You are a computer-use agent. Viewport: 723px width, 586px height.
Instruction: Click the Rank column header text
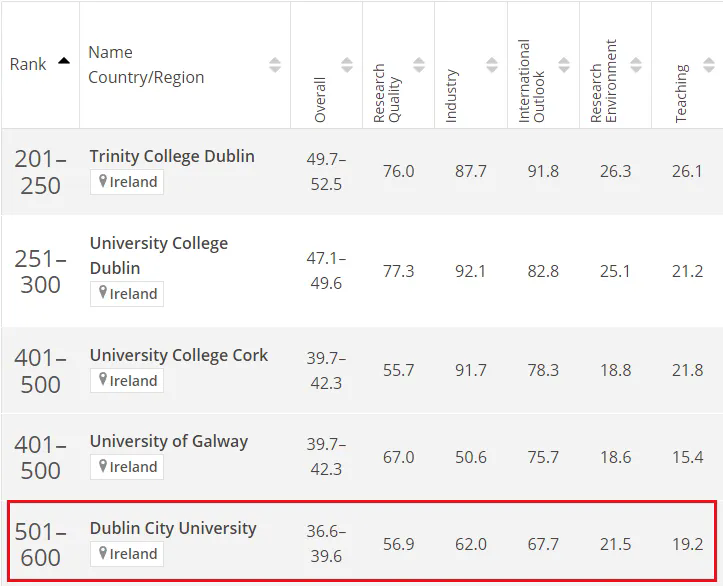pyautogui.click(x=28, y=64)
